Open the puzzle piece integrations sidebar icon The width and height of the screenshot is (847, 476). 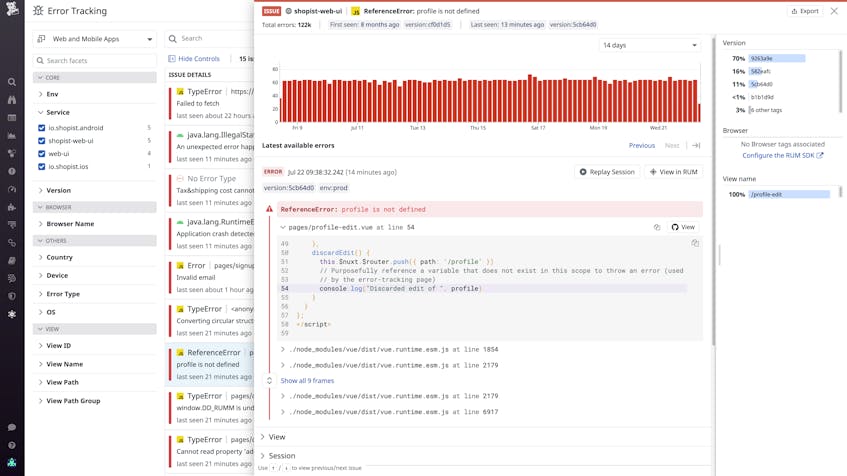pos(12,207)
